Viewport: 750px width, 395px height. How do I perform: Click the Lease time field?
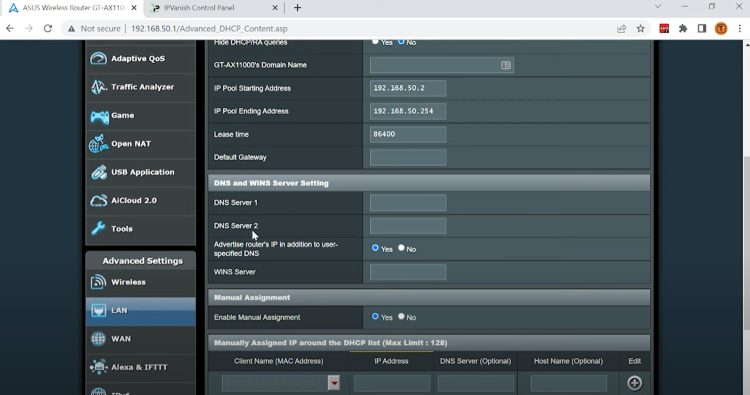[x=408, y=134]
